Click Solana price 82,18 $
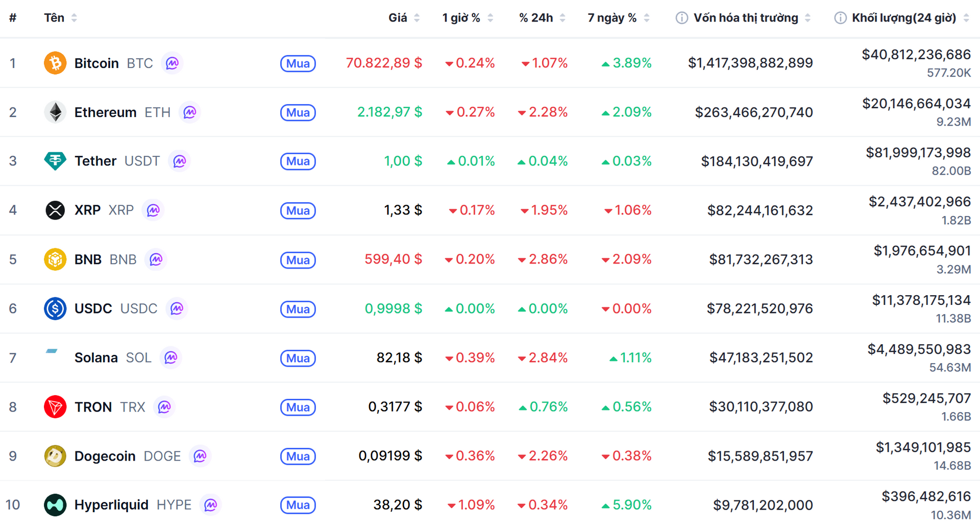 point(399,357)
